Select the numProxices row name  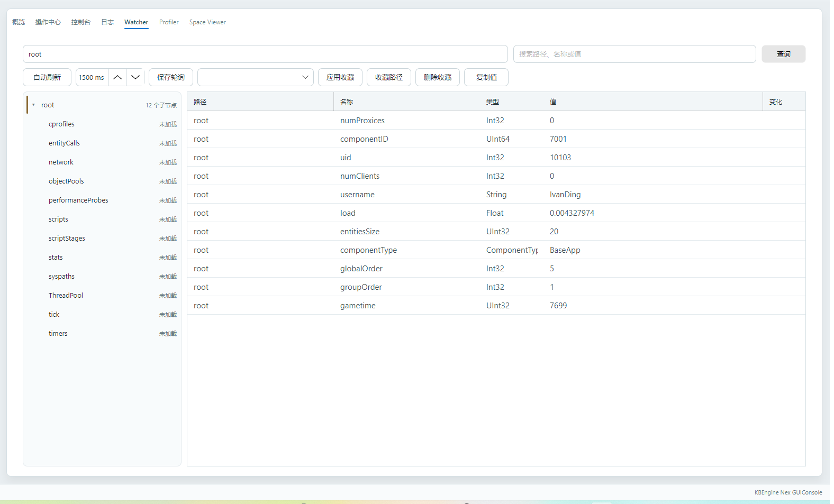point(362,121)
